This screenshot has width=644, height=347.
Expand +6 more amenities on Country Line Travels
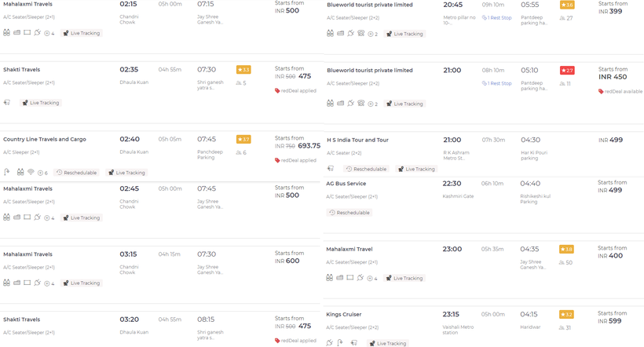[43, 173]
